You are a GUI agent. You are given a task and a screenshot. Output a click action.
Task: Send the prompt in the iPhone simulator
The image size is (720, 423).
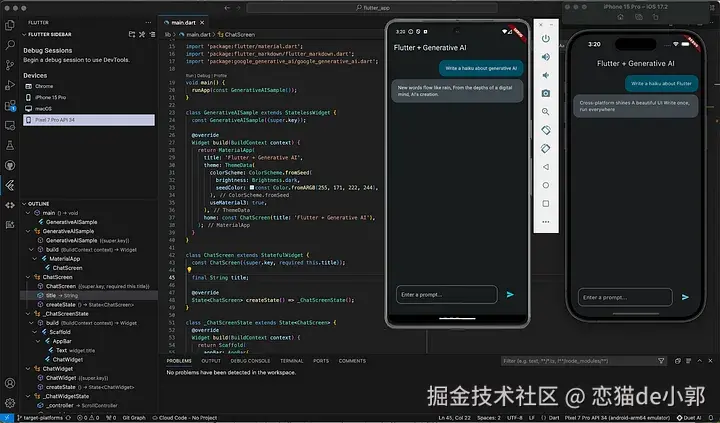tap(685, 297)
